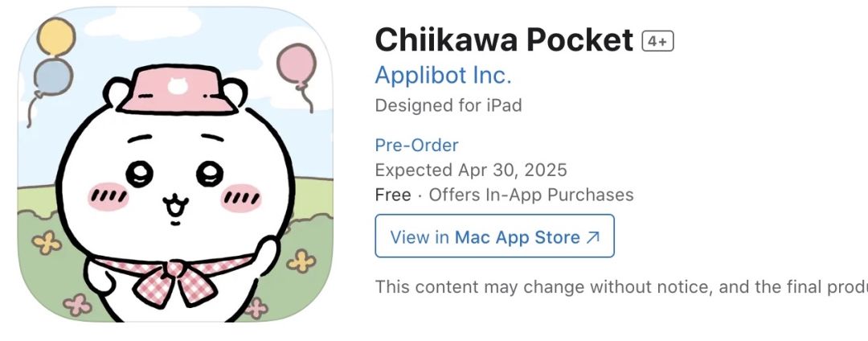Image resolution: width=868 pixels, height=341 pixels.
Task: Click the Expected Apr 30, 2025 date
Action: [471, 170]
